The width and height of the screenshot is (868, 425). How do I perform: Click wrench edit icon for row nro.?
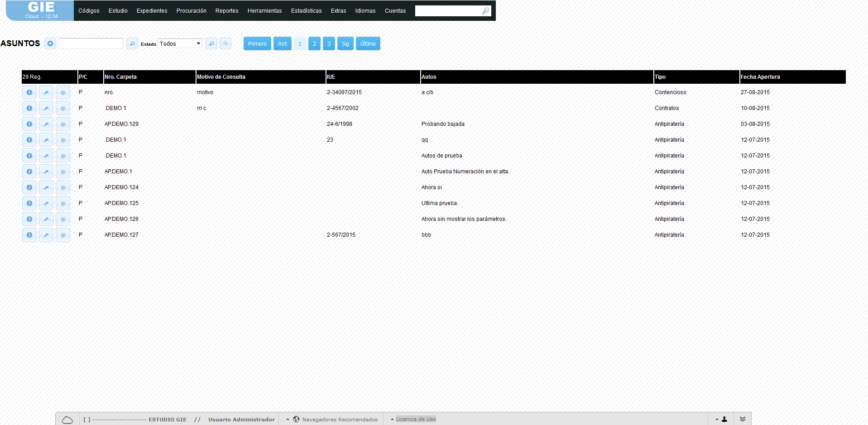[x=46, y=92]
